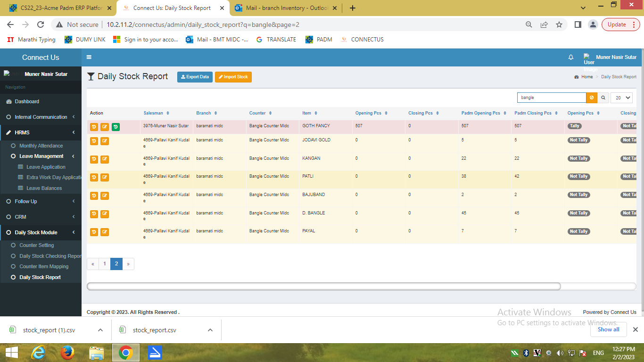The width and height of the screenshot is (644, 362).
Task: Reload the browser page
Action: coord(41,25)
